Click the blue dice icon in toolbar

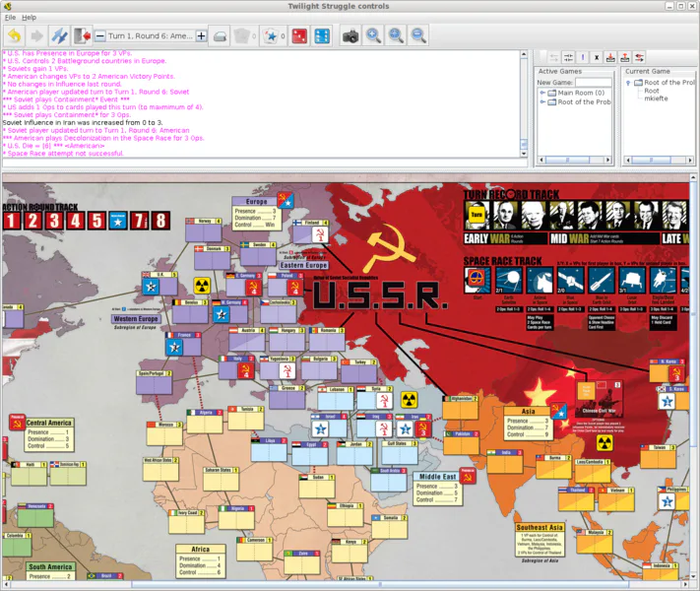(x=322, y=35)
